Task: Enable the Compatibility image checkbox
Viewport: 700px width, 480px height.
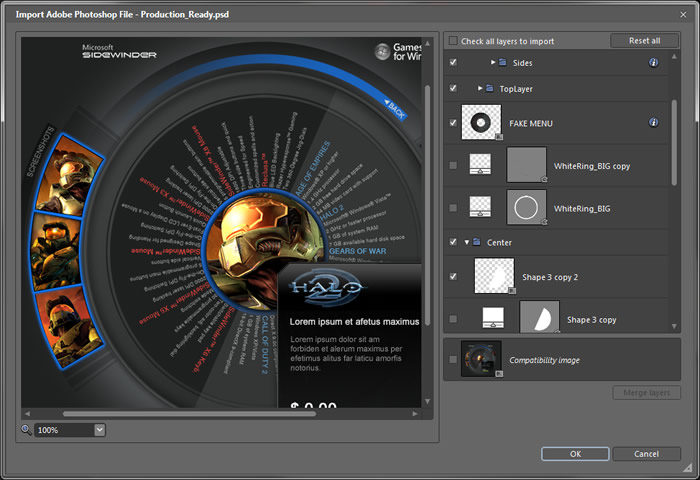Action: point(453,359)
